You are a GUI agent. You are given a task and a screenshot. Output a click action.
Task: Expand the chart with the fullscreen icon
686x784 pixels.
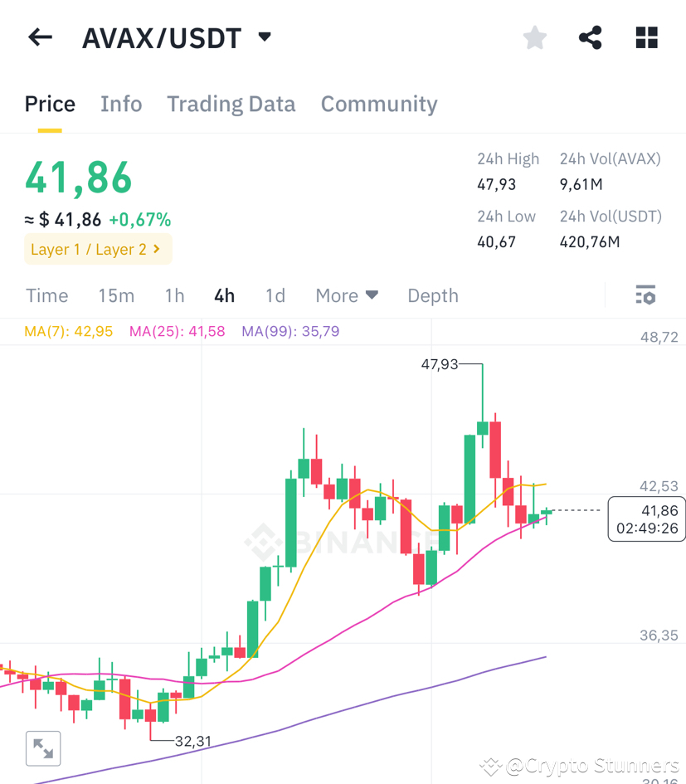42,747
